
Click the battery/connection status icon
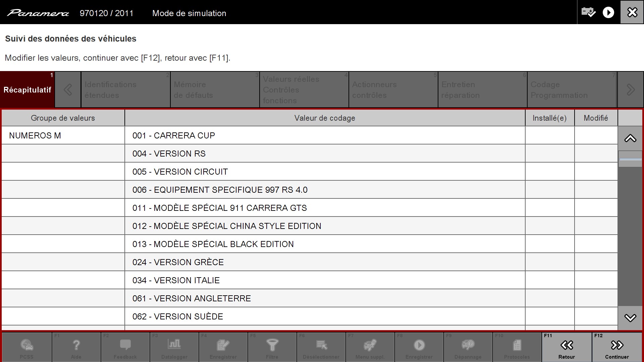(588, 12)
